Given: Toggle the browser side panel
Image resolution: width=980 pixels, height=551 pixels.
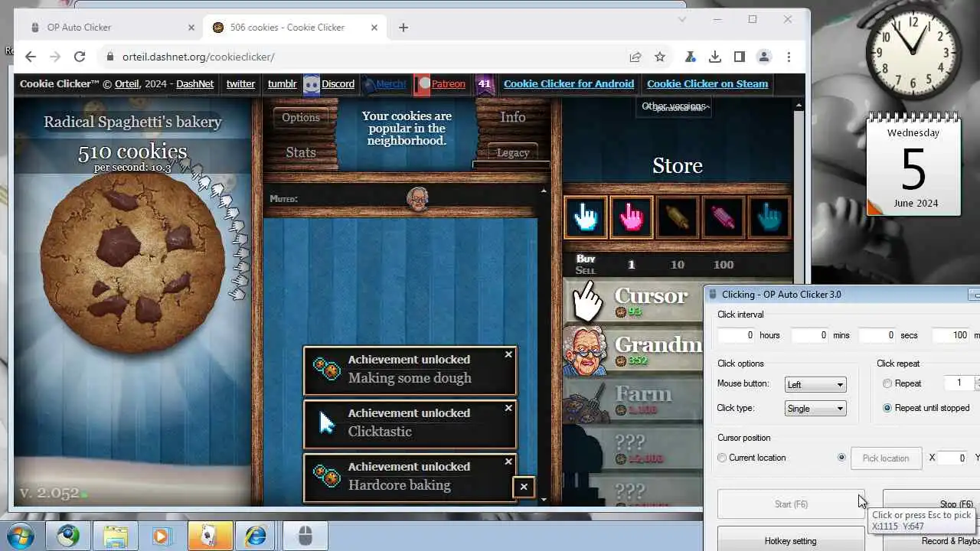Looking at the screenshot, I should tap(739, 57).
